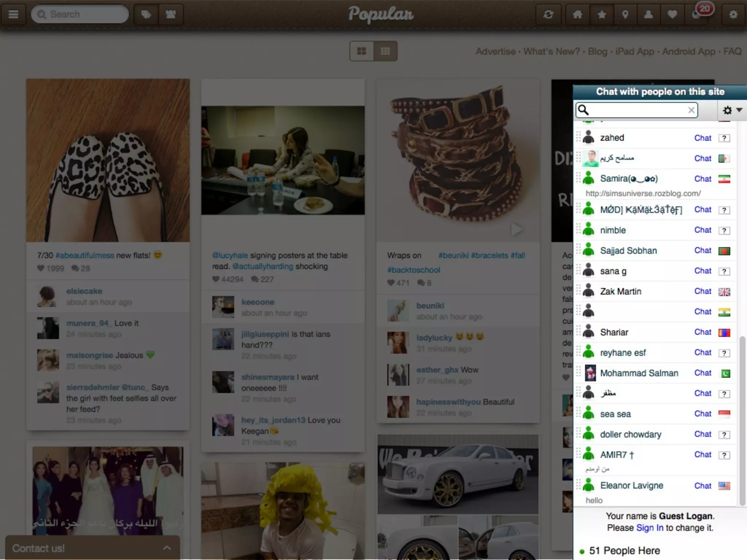This screenshot has width=747, height=560.
Task: Switch to small grid view
Action: [385, 51]
